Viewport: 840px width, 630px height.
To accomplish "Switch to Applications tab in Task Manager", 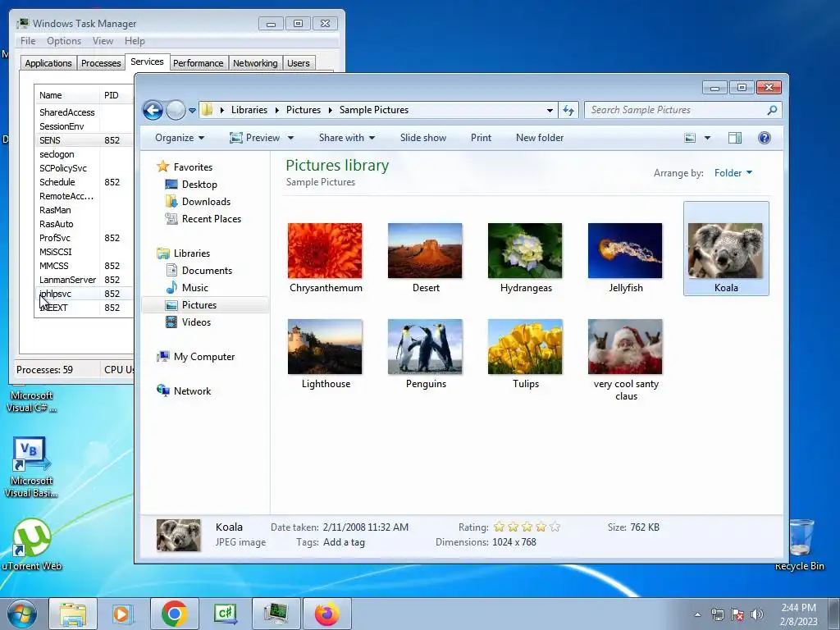I will click(x=48, y=63).
